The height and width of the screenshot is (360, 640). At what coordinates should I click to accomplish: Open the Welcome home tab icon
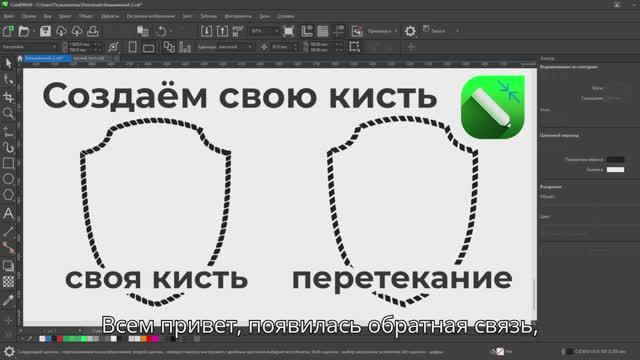click(20, 58)
